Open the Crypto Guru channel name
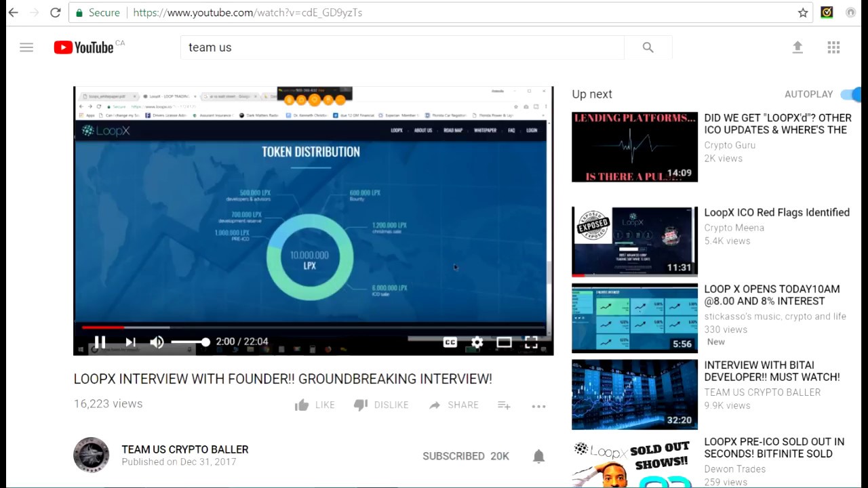 (730, 145)
